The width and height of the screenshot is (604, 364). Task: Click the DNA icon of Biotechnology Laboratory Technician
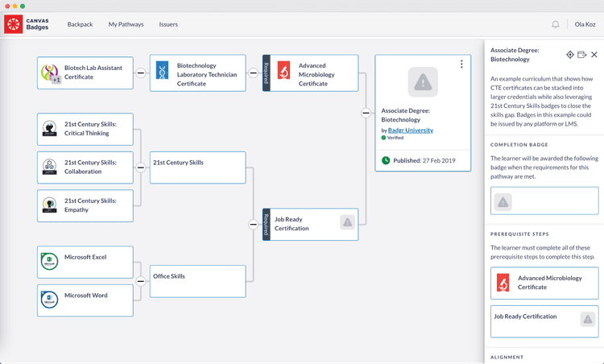[x=162, y=70]
